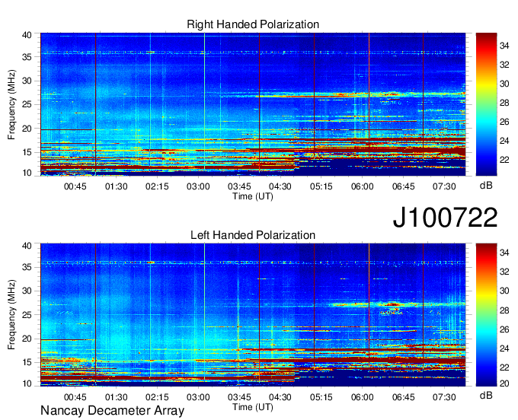
Task: Click "Frequency (MHz)" label of Left Handed plot
Action: pyautogui.click(x=11, y=315)
